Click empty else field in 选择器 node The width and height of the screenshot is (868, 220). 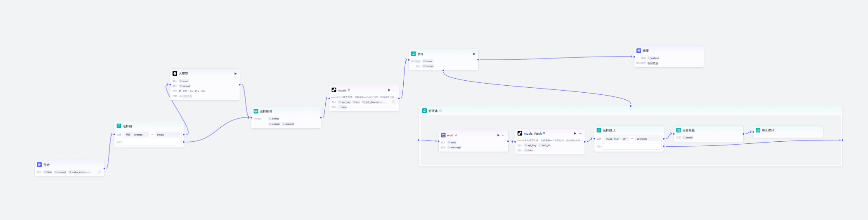point(152,142)
